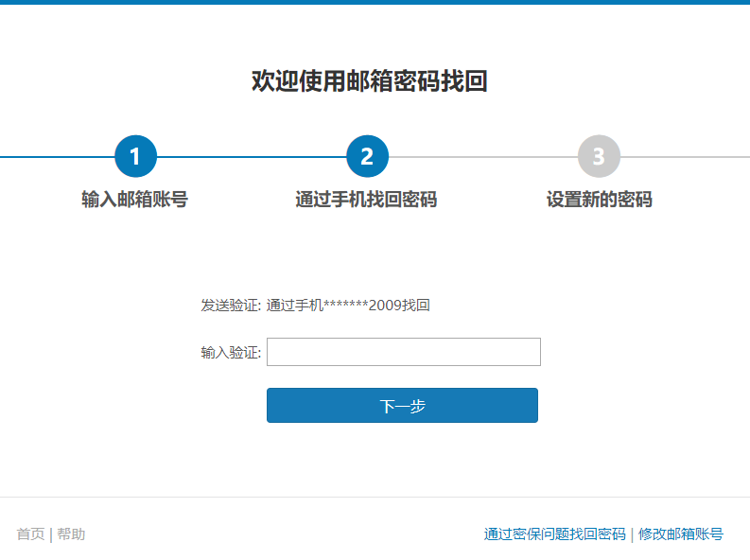Click the blue bar at the page top
This screenshot has height=560, width=750.
375,2
